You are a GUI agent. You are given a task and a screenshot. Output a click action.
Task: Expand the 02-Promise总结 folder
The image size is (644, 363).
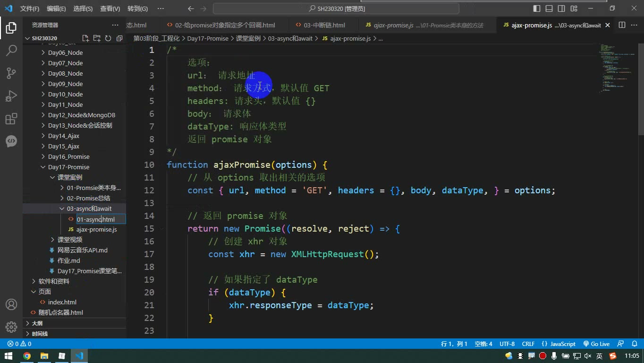pos(88,198)
